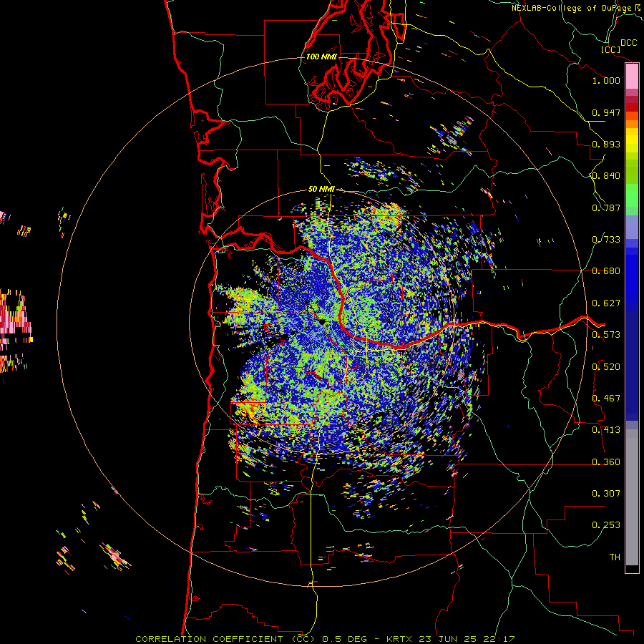Click the DCC product label
Viewport: 644px width, 644px height.
click(x=628, y=43)
